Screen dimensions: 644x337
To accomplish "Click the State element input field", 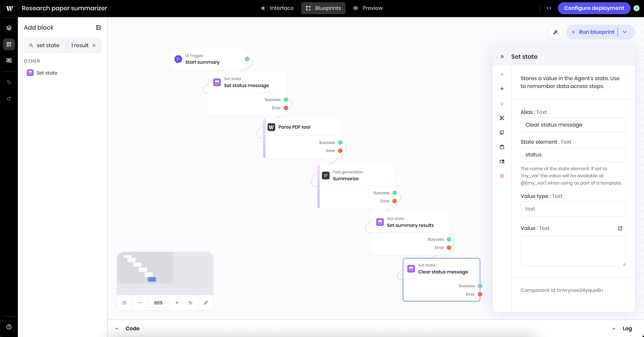I will click(x=573, y=155).
